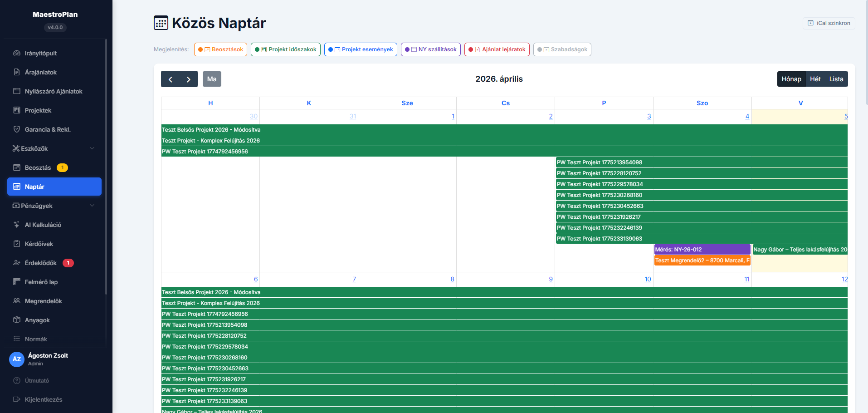Expand the Pénzügyek submenu chevron
Viewport: 868px width, 413px height.
click(x=92, y=206)
